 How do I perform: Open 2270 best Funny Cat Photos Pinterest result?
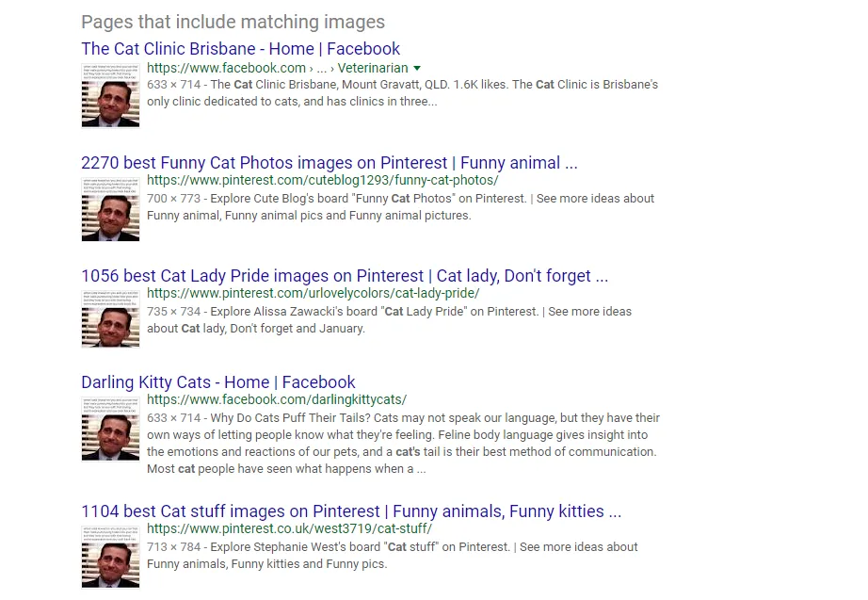330,163
